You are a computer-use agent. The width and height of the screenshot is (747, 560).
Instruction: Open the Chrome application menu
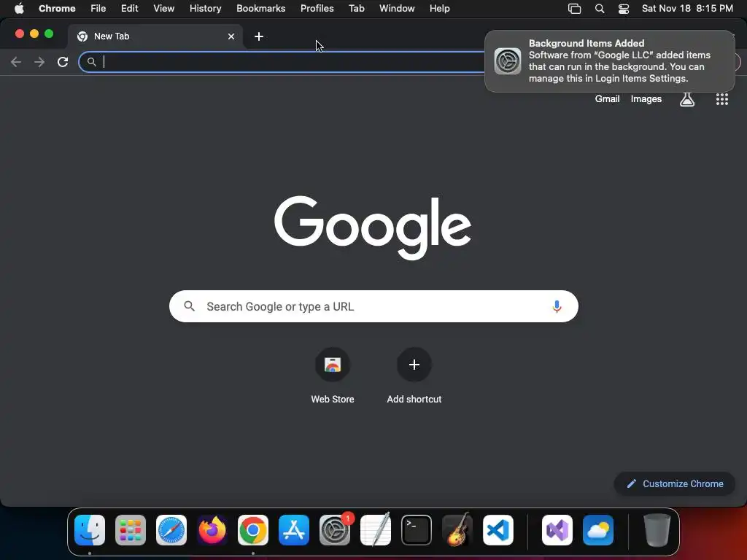click(57, 8)
